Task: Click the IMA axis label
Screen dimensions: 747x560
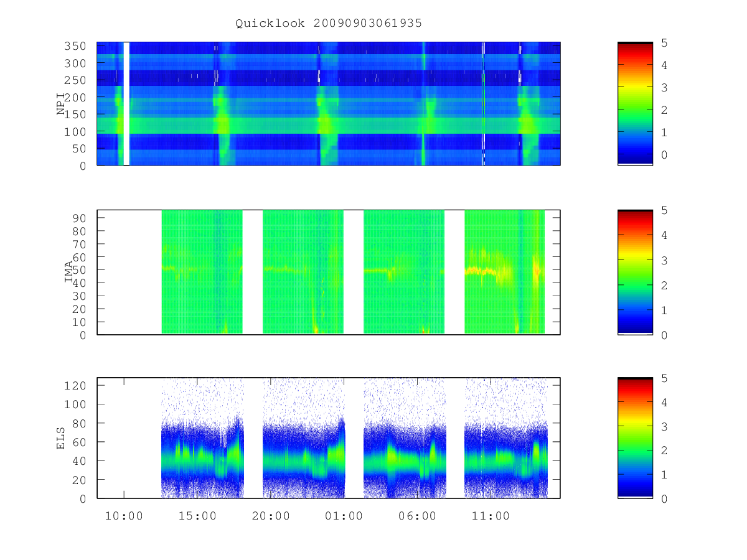Action: click(x=68, y=272)
